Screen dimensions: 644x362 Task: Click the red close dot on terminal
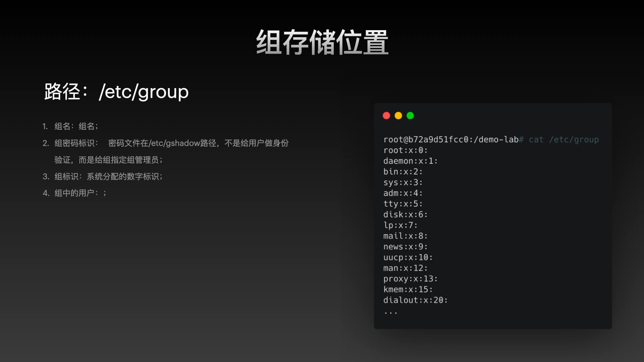(x=386, y=116)
